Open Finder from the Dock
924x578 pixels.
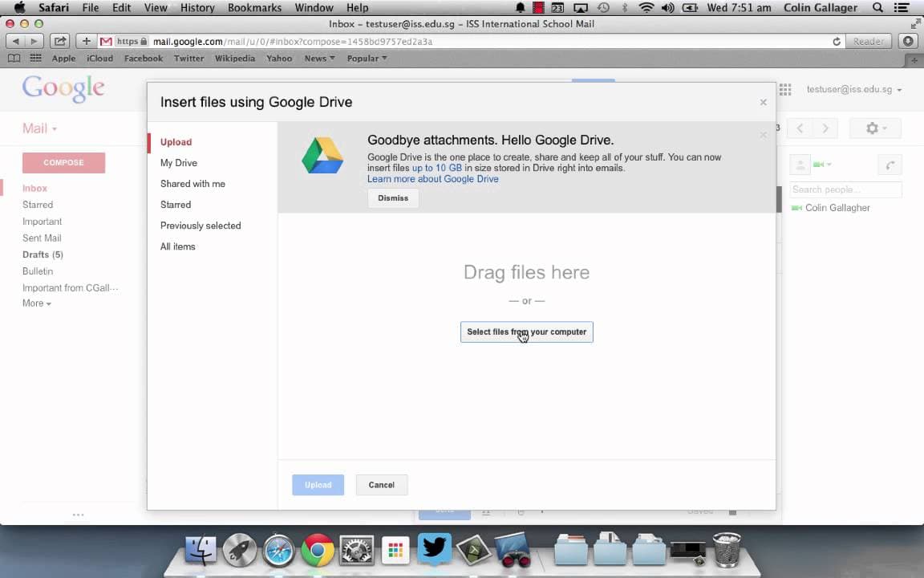201,550
